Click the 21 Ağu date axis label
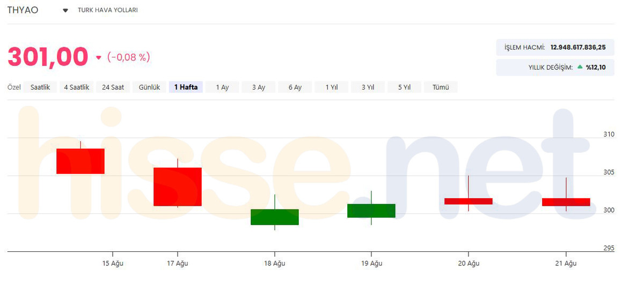Screen dimensions: 644x283 (x=566, y=263)
